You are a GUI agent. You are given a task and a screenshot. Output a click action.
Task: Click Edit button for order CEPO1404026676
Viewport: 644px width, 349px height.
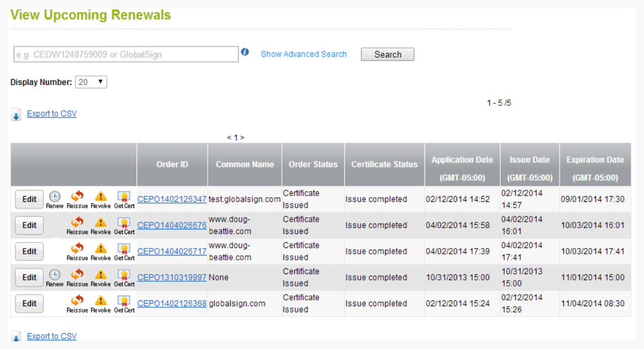point(29,225)
